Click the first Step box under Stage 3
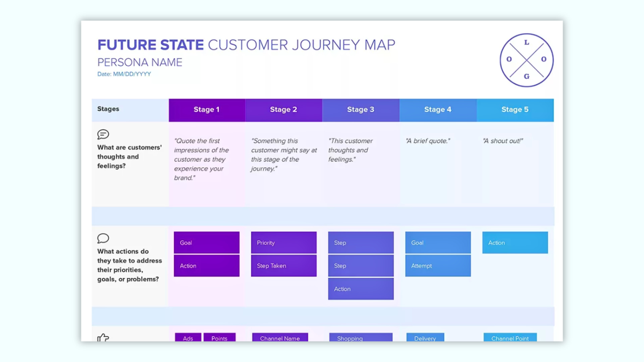This screenshot has height=362, width=644. 361,242
